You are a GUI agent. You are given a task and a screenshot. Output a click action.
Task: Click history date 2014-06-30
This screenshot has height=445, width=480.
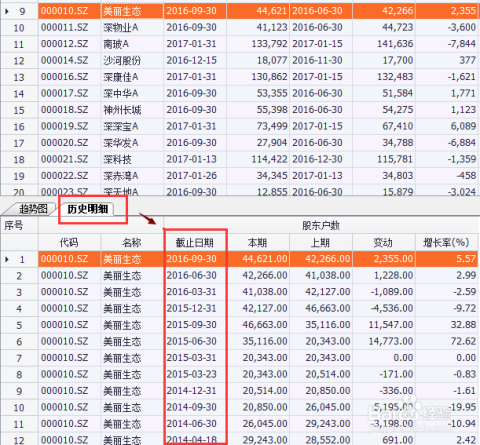(x=191, y=424)
